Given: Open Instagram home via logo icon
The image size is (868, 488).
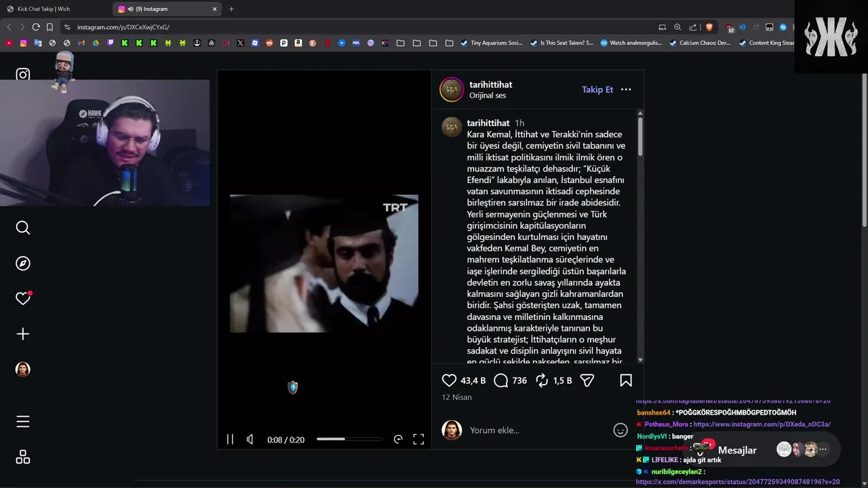Looking at the screenshot, I should [x=23, y=75].
